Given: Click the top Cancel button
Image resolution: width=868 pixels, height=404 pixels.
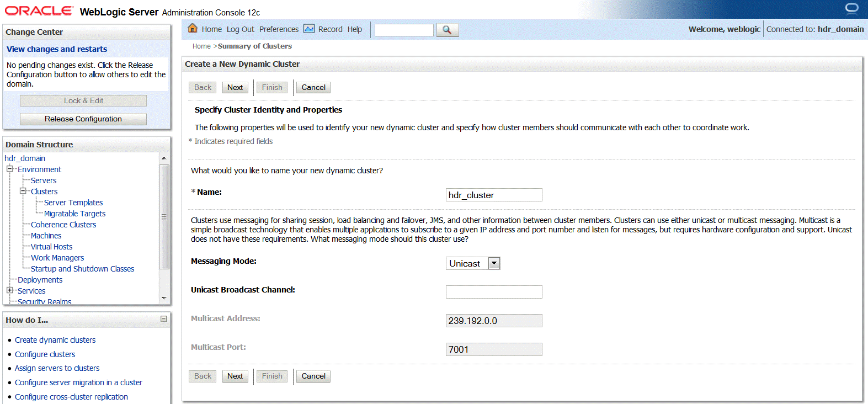Looking at the screenshot, I should pyautogui.click(x=313, y=87).
